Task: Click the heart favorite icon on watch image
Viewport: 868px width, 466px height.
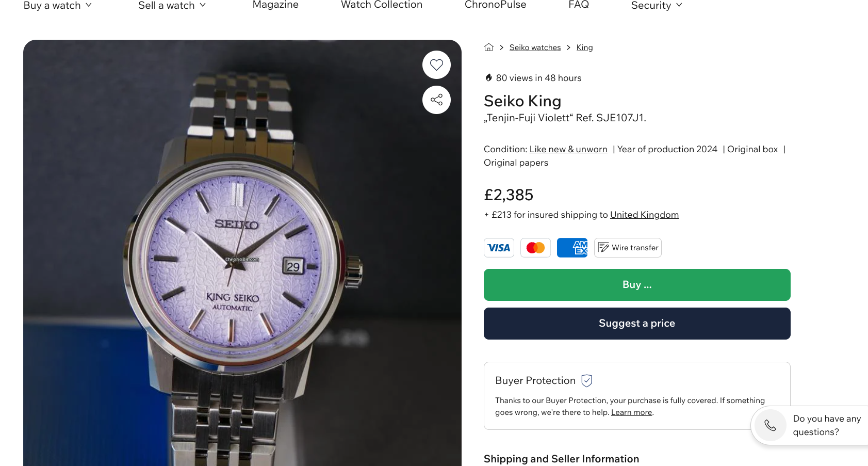Action: pos(436,65)
